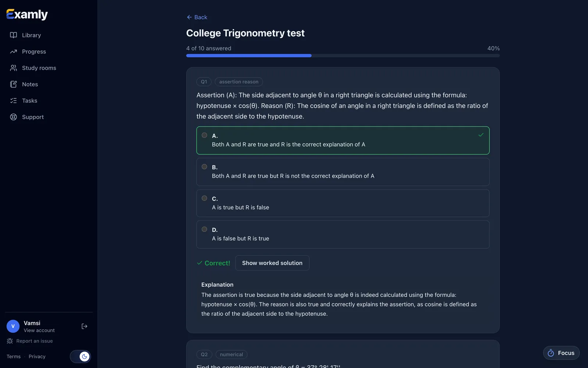This screenshot has height=368, width=588.
Task: Click the bug icon for Report an issue
Action: [x=10, y=341]
